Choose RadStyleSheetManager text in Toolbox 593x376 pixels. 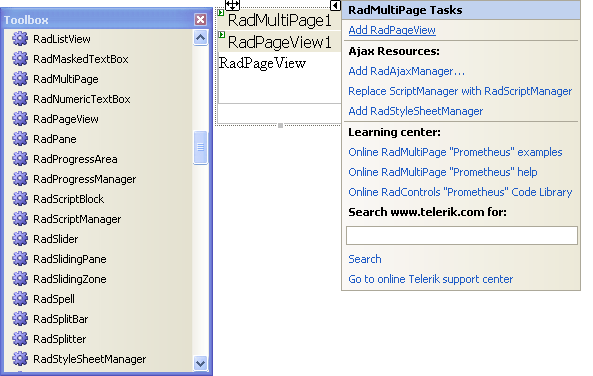click(x=90, y=359)
